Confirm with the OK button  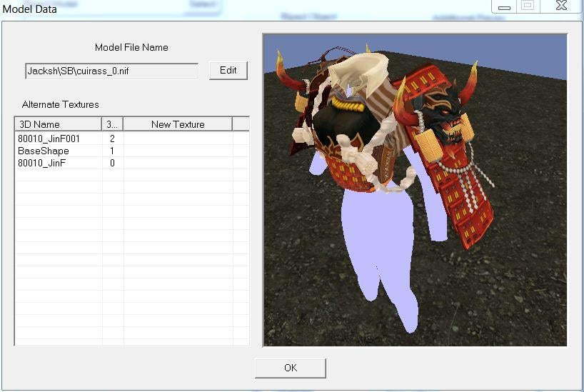[291, 368]
